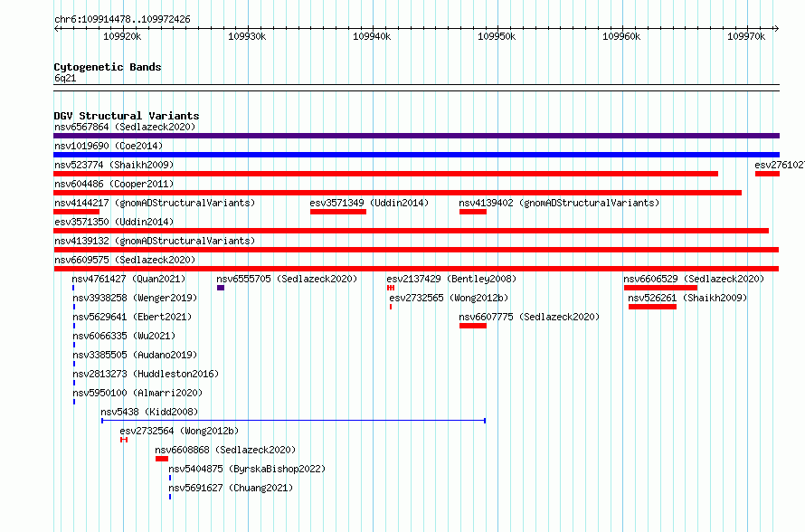Click nsv4139402 gnomADStructuralVariants label
The height and width of the screenshot is (532, 805).
coord(559,203)
